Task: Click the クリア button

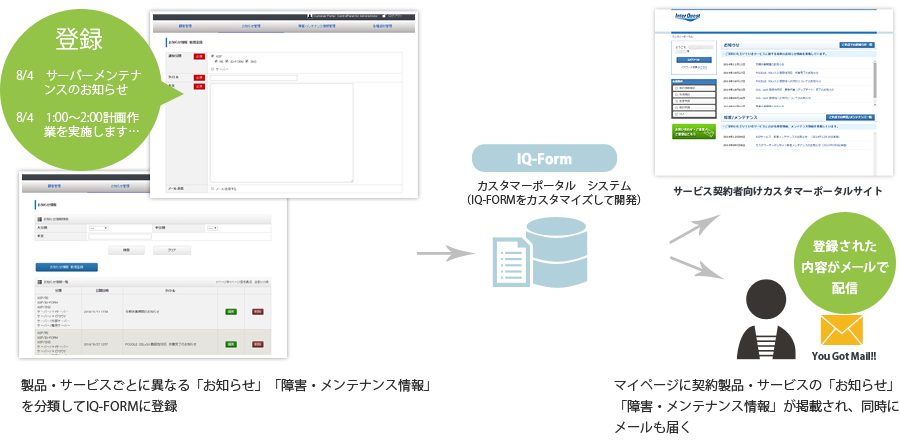Action: (171, 249)
